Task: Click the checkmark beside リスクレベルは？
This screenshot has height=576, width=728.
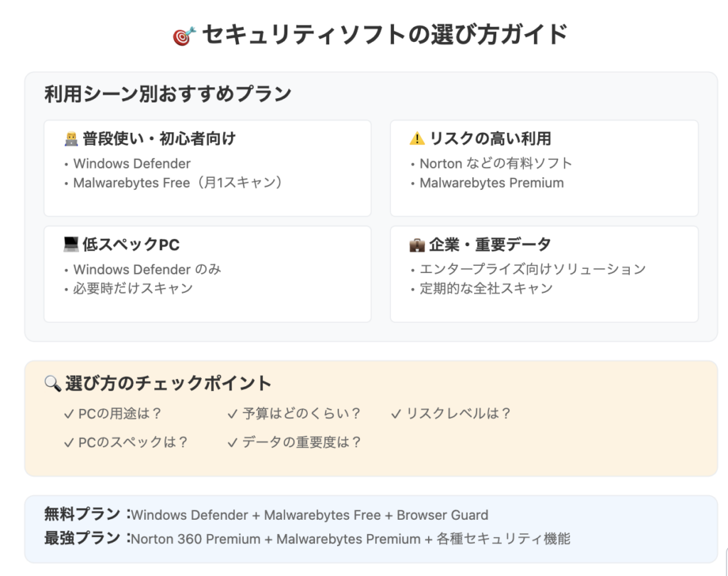Action: 396,414
